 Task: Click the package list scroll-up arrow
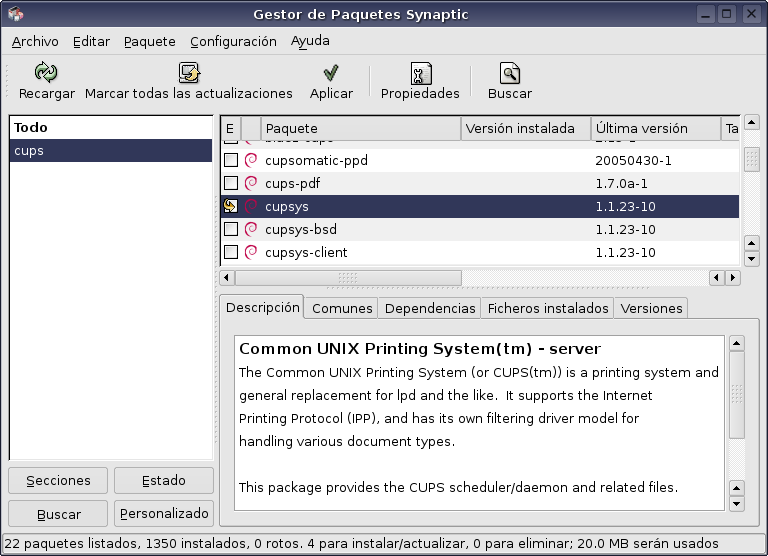(751, 122)
